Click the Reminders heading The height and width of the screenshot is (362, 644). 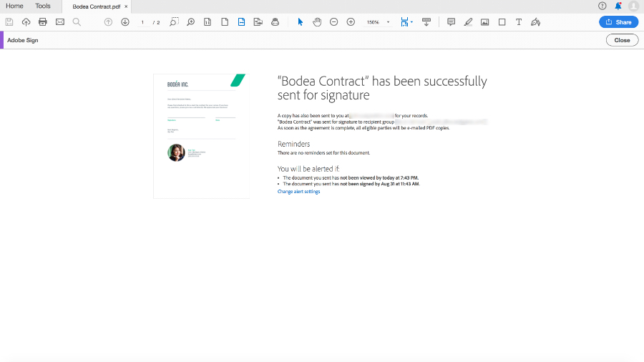293,144
